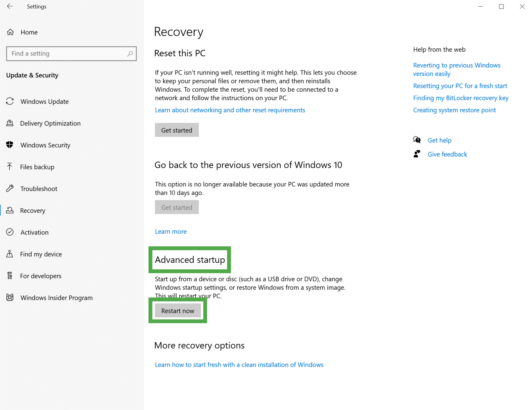Open Creating system restore point link
This screenshot has height=410, width=532.
(454, 110)
